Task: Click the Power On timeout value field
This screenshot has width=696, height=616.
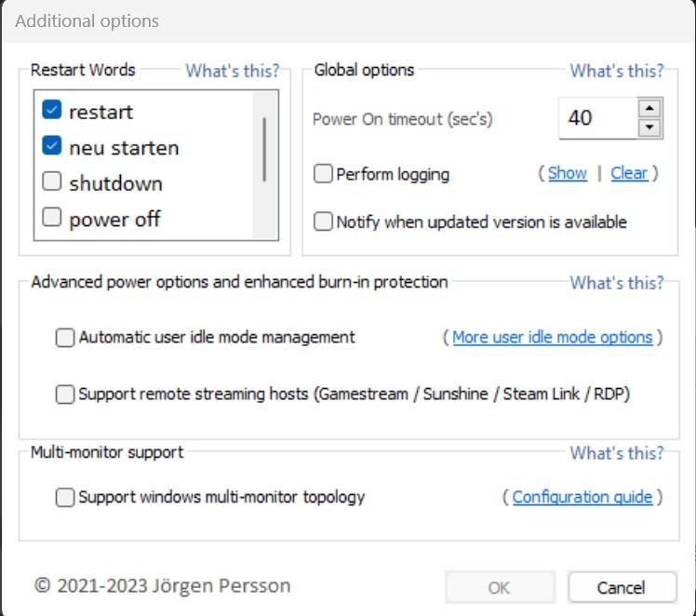Action: (598, 118)
